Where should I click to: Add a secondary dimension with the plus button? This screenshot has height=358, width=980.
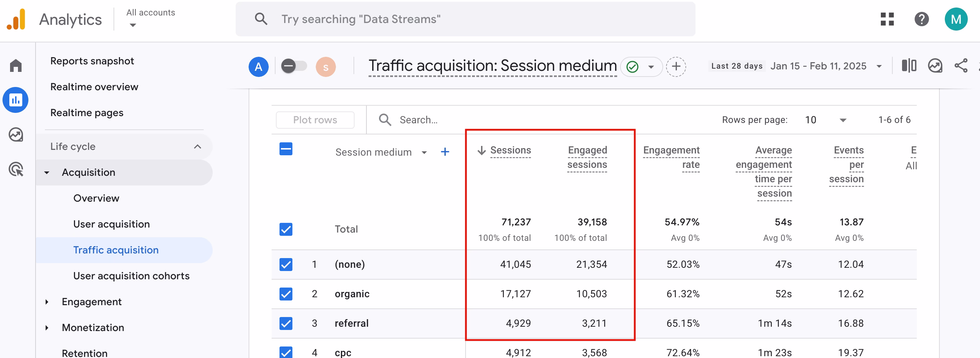point(445,151)
